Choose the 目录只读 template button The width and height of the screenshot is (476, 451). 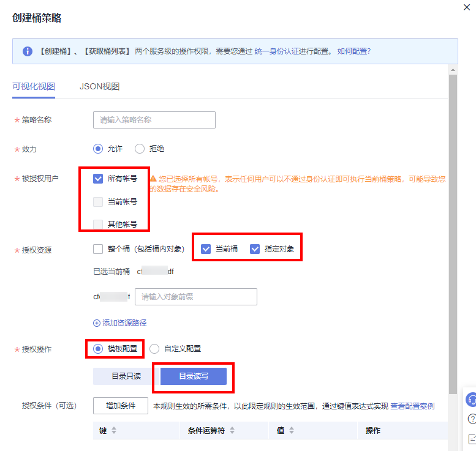click(126, 376)
